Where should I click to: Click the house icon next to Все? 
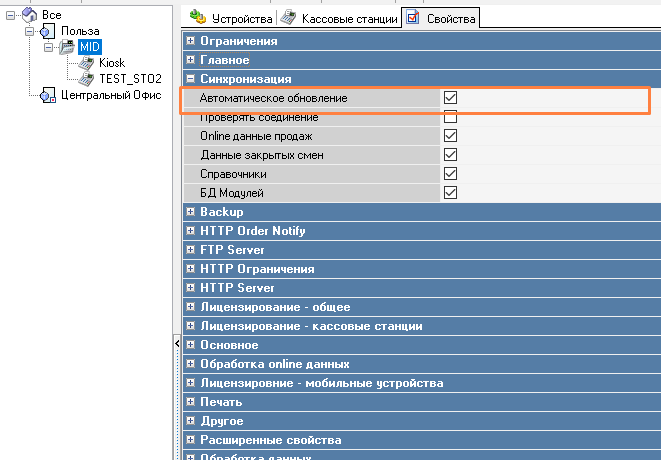(x=30, y=15)
